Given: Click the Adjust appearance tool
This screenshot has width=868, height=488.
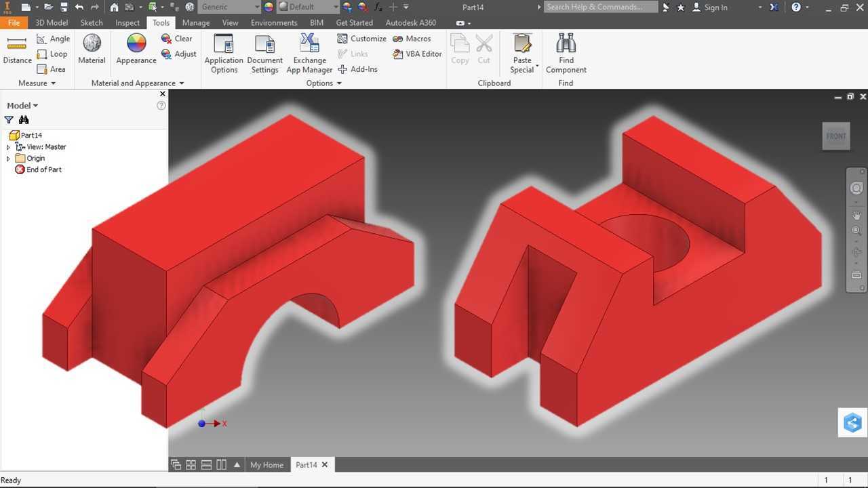Looking at the screenshot, I should [178, 54].
